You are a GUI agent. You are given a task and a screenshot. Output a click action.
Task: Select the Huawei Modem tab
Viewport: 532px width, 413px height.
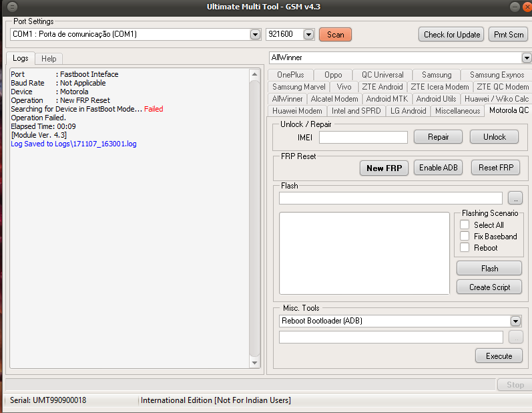coord(297,111)
